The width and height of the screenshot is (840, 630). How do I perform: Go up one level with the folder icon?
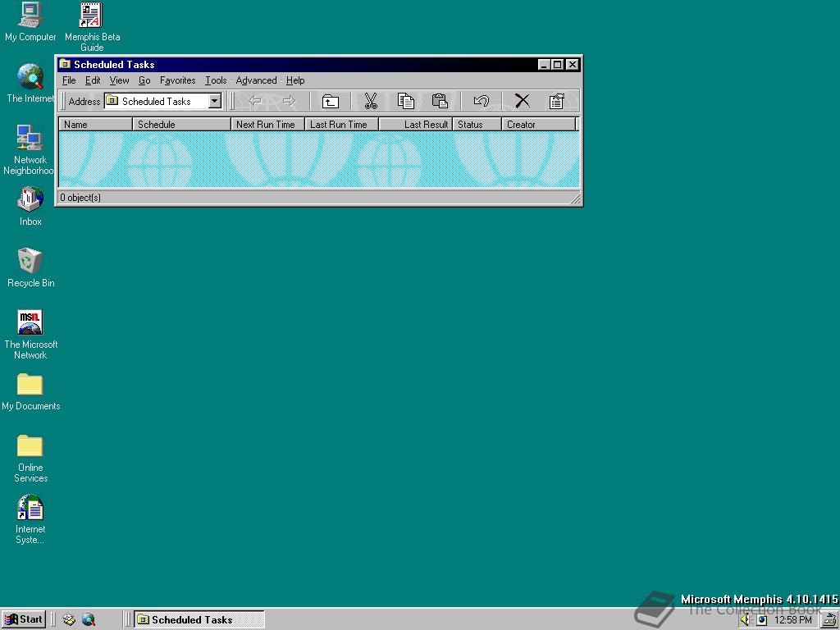click(x=331, y=101)
